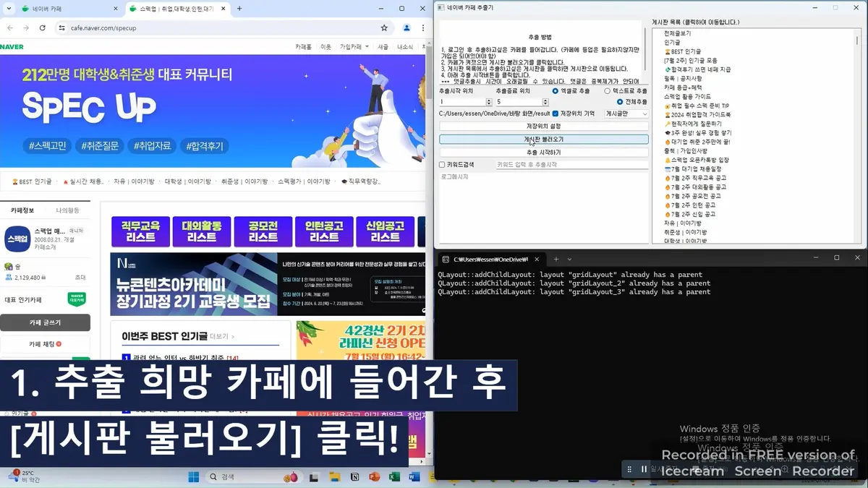Click Chrome's forward arrow
This screenshot has height=488, width=868.
tap(26, 27)
